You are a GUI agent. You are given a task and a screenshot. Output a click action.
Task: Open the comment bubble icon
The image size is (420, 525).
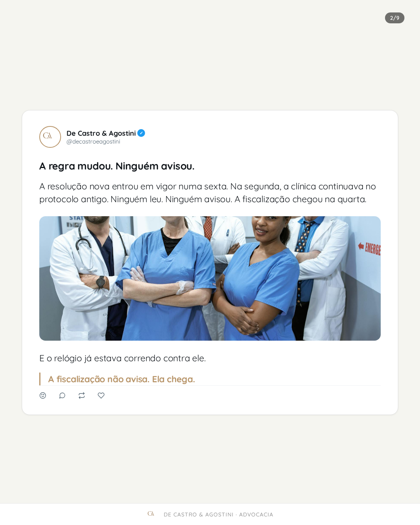click(62, 395)
